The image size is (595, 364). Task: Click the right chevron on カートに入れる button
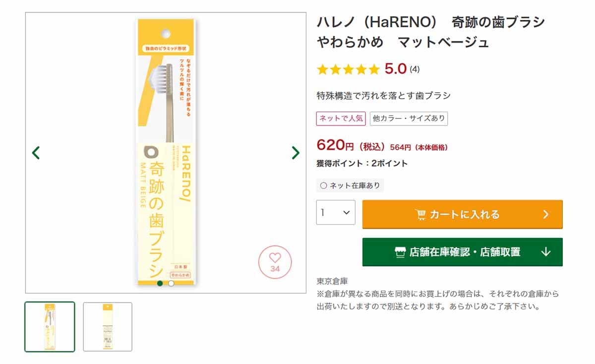click(546, 214)
